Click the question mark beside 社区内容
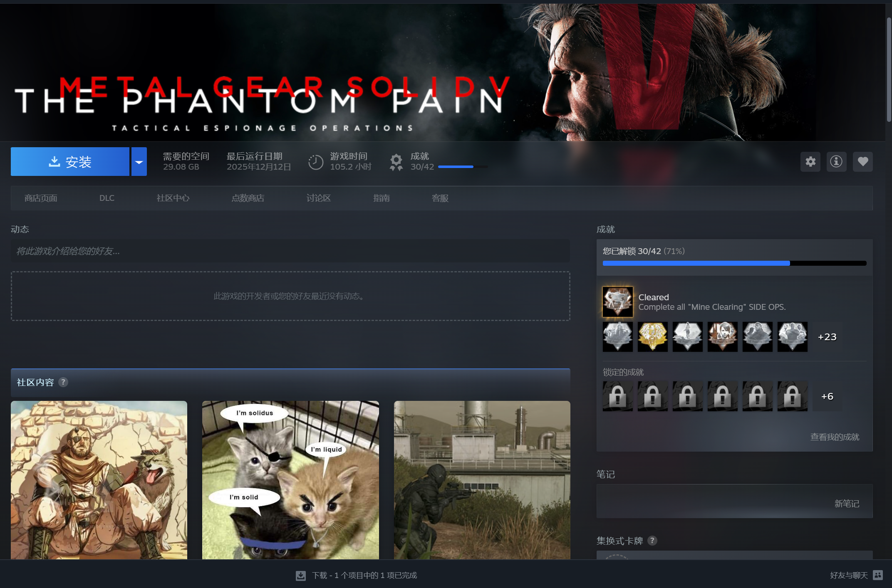892x588 pixels. (x=63, y=382)
